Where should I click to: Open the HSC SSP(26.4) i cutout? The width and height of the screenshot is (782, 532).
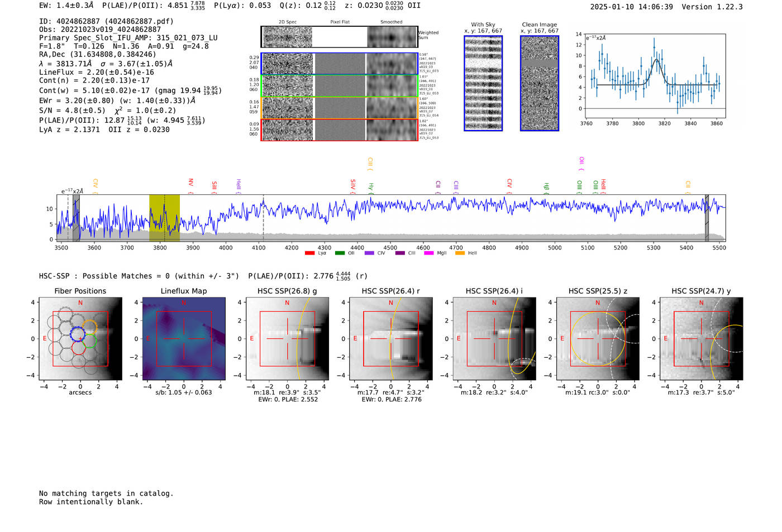pyautogui.click(x=494, y=338)
